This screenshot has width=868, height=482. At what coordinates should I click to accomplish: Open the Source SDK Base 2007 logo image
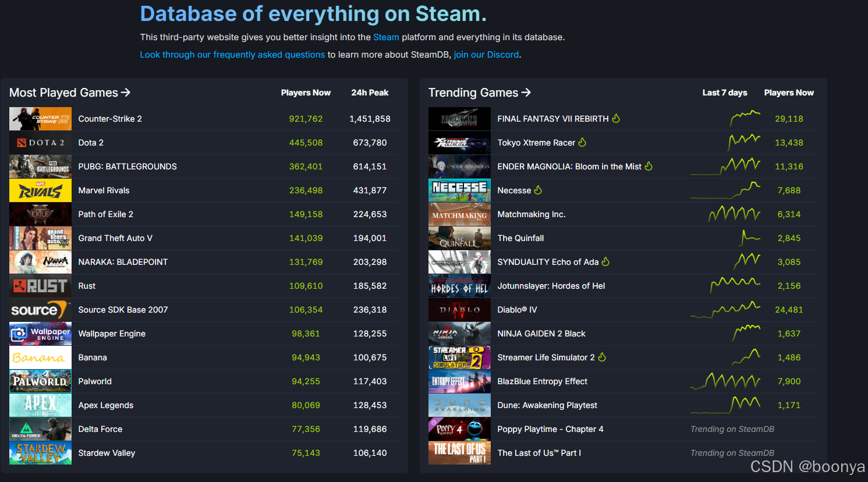41,310
